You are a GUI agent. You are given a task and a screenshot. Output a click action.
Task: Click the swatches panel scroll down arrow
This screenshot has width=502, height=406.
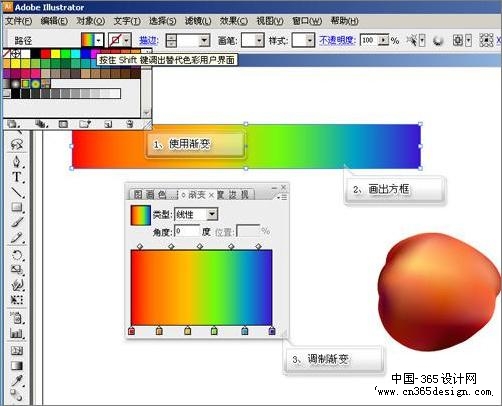146,113
